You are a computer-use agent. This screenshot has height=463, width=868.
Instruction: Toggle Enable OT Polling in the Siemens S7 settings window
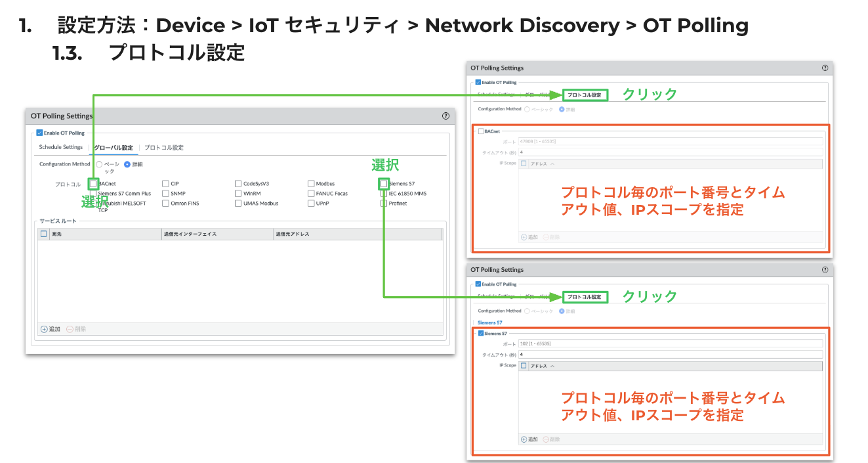(x=478, y=284)
